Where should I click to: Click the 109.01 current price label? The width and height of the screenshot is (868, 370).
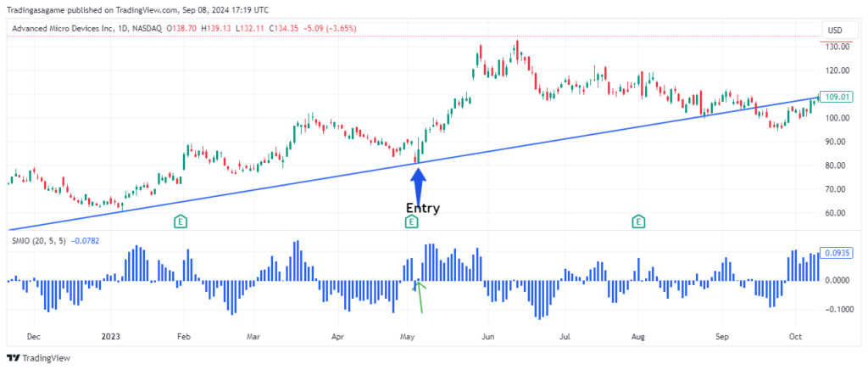[836, 98]
